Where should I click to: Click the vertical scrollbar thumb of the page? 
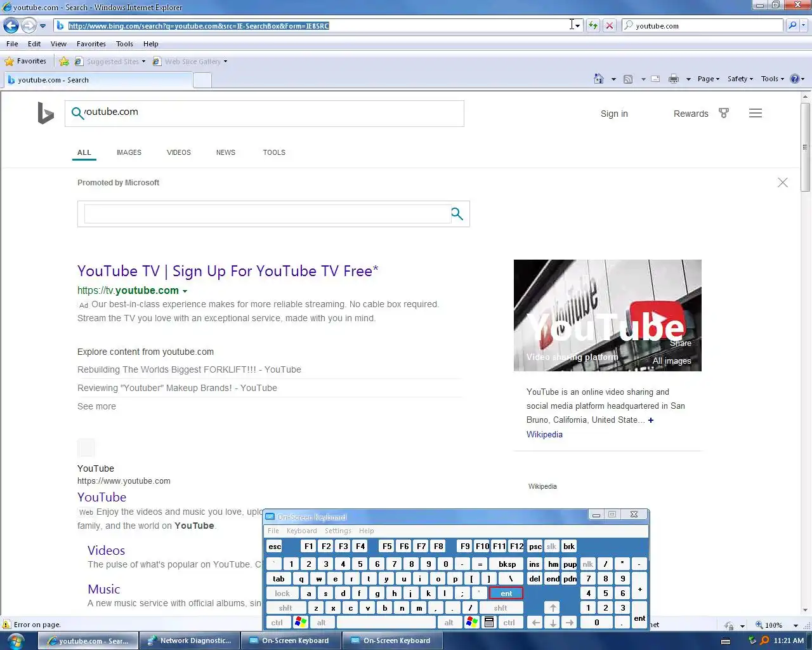point(806,147)
